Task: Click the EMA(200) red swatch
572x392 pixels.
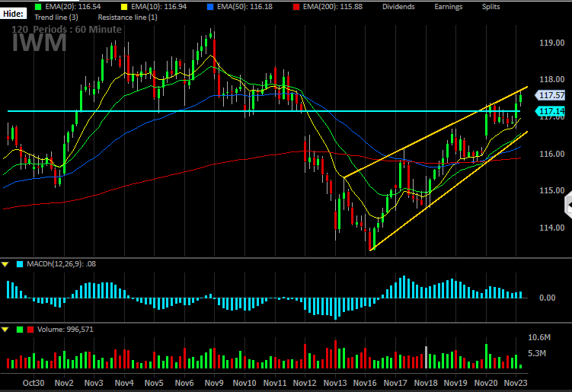Action: pyautogui.click(x=296, y=7)
